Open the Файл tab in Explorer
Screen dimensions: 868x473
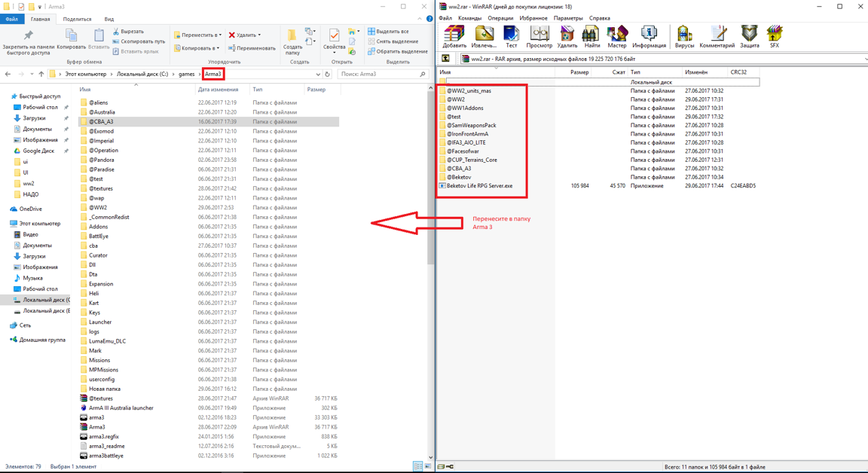tap(11, 19)
